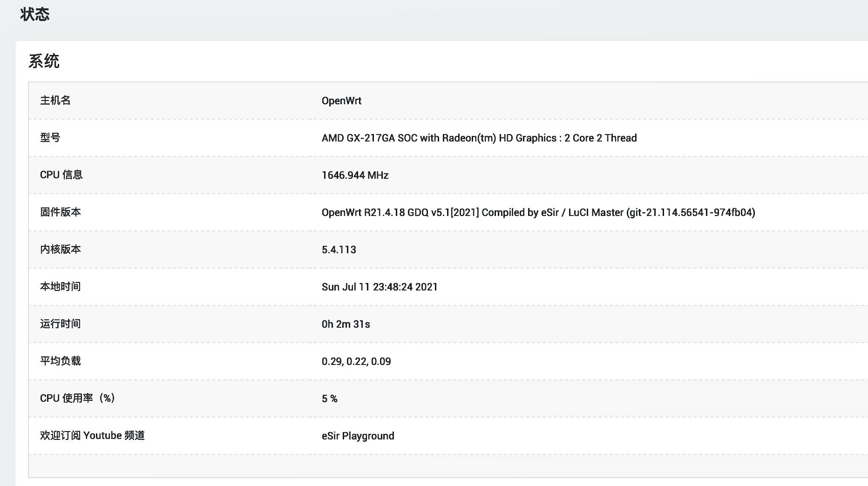
Task: Click the 内核版本 label
Action: pos(61,250)
